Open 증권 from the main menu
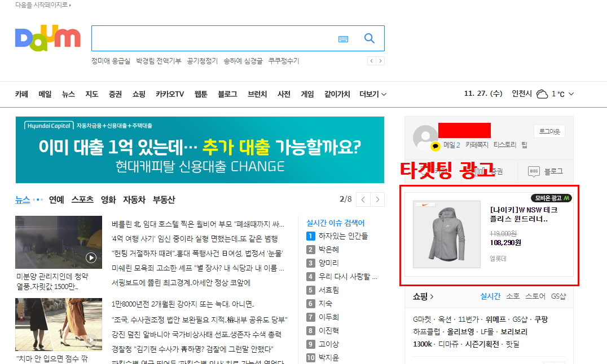This screenshot has height=364, width=607. click(115, 94)
